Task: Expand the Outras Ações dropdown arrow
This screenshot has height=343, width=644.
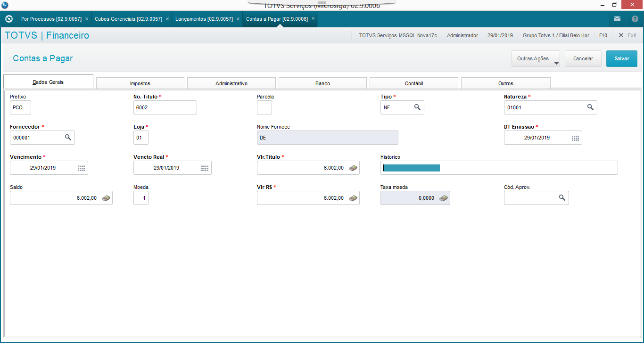Action: pos(556,63)
